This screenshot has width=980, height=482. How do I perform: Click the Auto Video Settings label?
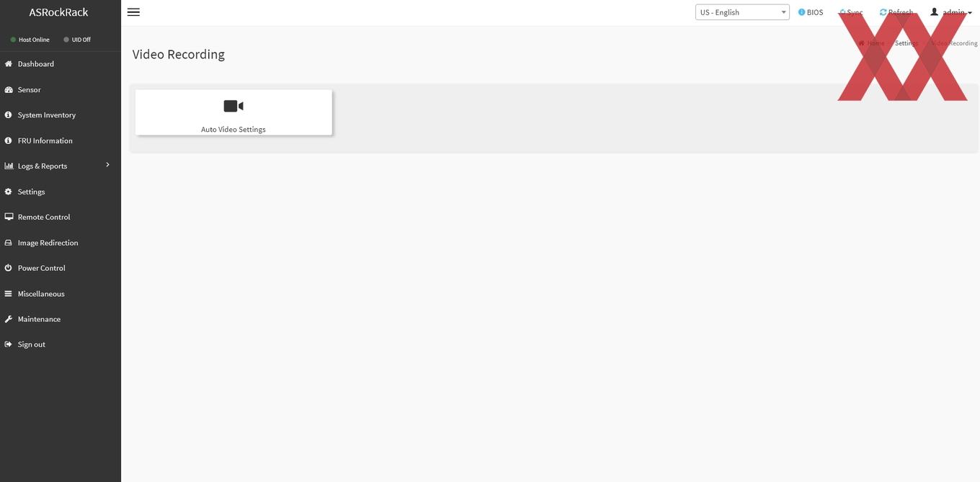click(x=233, y=130)
